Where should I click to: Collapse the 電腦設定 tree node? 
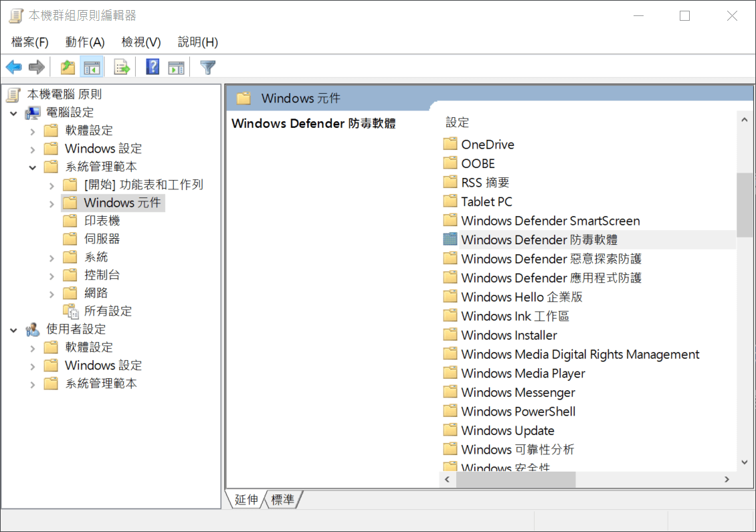tap(13, 113)
